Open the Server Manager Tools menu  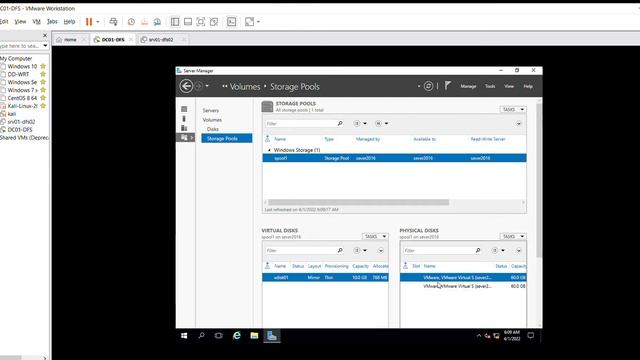click(x=490, y=86)
